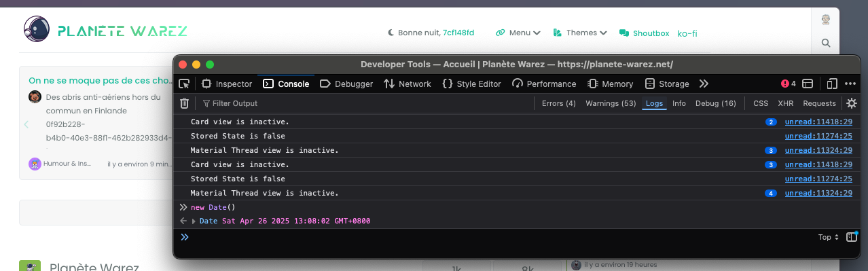The width and height of the screenshot is (868, 271).
Task: Toggle the Errors (4) filter
Action: 559,103
